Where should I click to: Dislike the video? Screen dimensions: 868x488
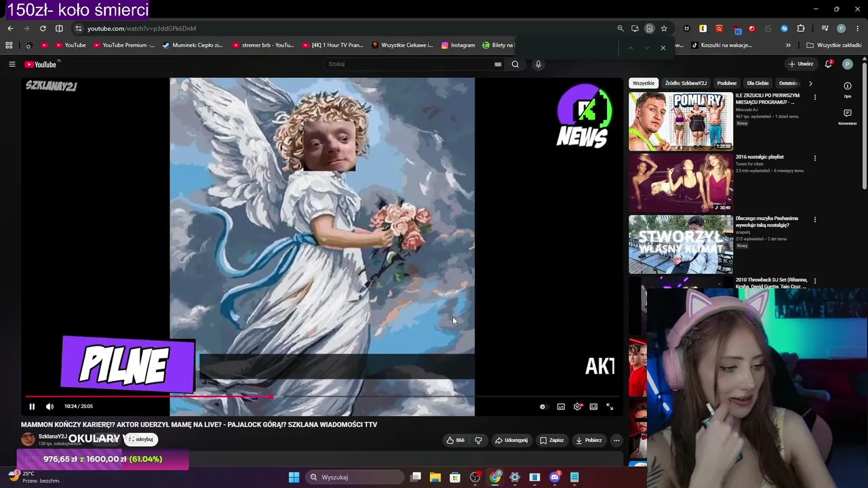tap(478, 441)
